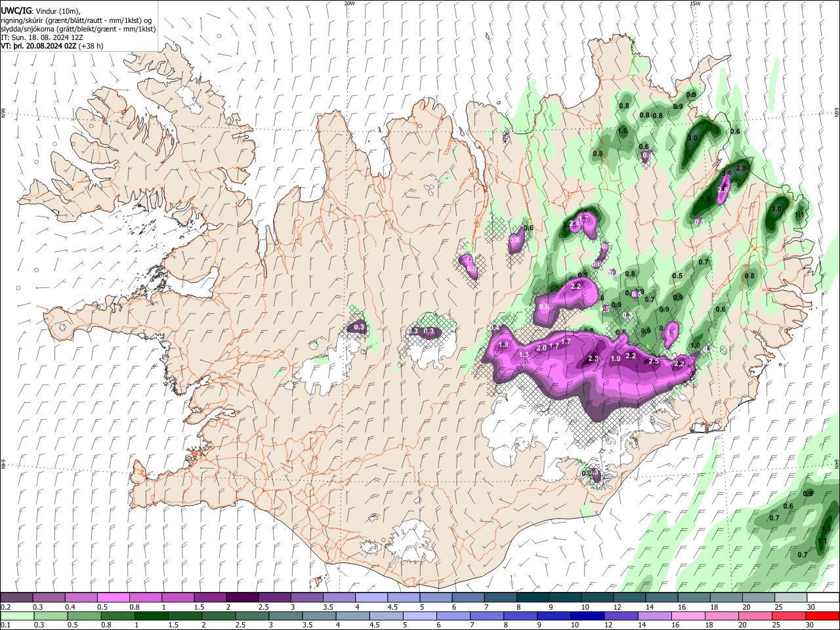
Task: Click the green 0.5 swatch in the rain scale
Action: (85, 616)
